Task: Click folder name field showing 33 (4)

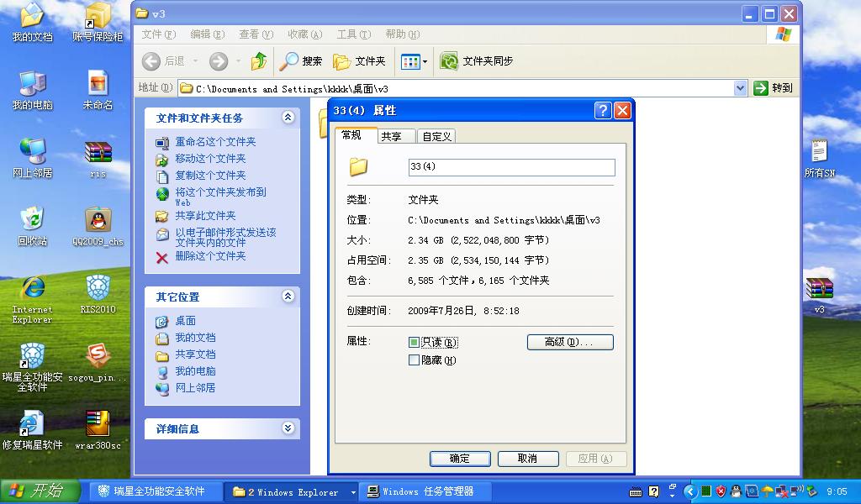Action: point(512,167)
